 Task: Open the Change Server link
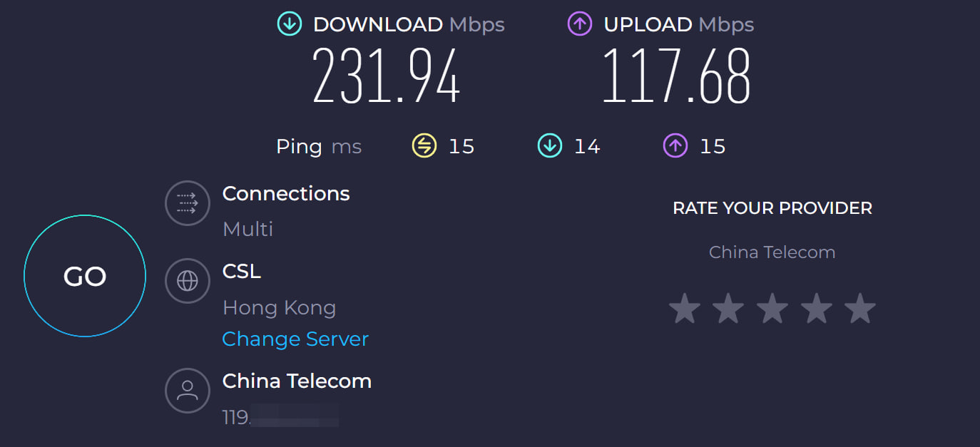coord(295,339)
